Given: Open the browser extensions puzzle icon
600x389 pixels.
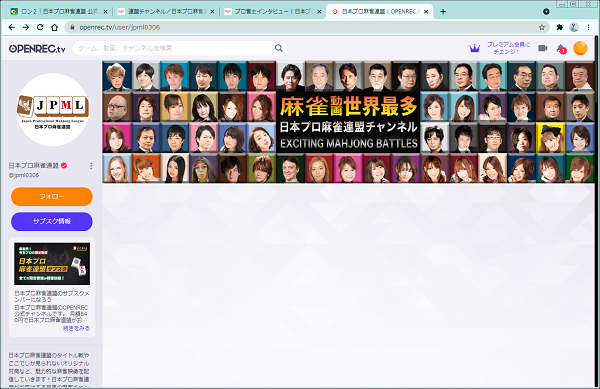Looking at the screenshot, I should (559, 27).
